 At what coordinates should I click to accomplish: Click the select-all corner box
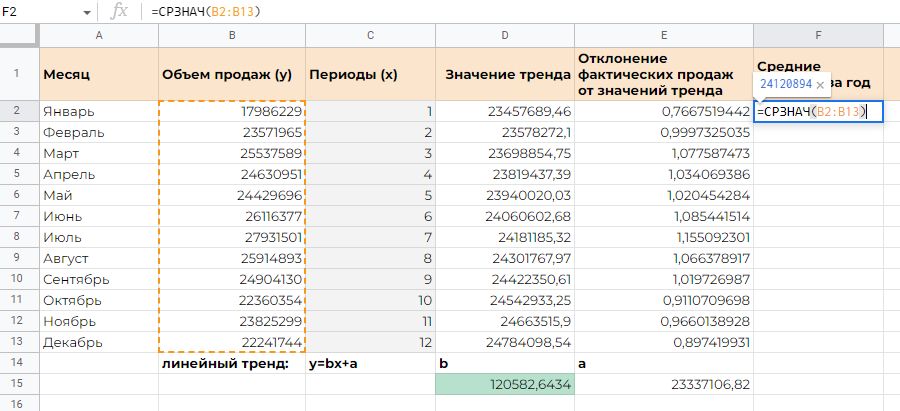click(x=20, y=36)
